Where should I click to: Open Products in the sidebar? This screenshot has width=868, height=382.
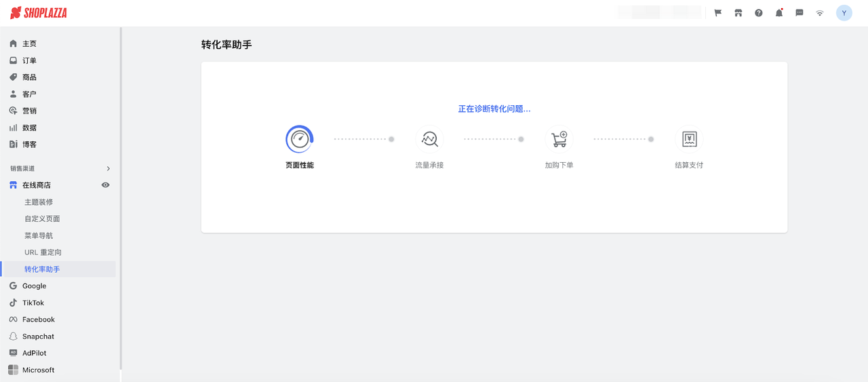[29, 77]
